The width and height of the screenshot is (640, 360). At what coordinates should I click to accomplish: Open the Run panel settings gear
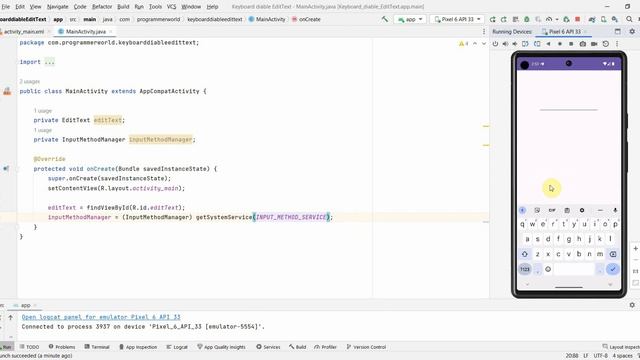tap(632, 305)
